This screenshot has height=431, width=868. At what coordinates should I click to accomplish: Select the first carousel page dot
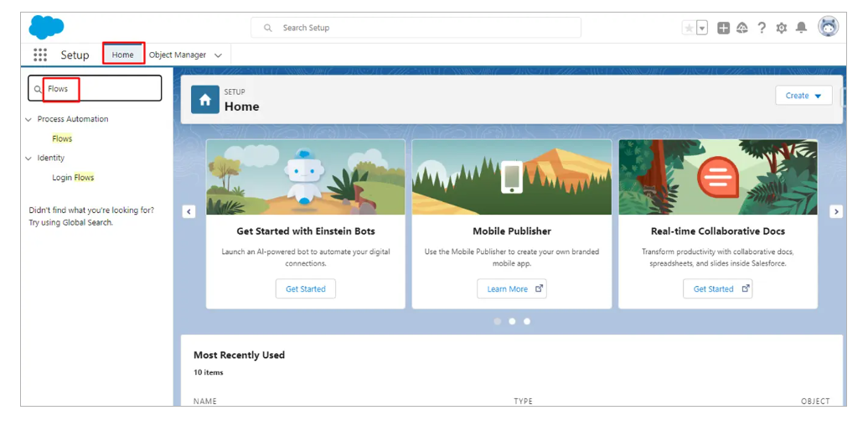tap(497, 321)
